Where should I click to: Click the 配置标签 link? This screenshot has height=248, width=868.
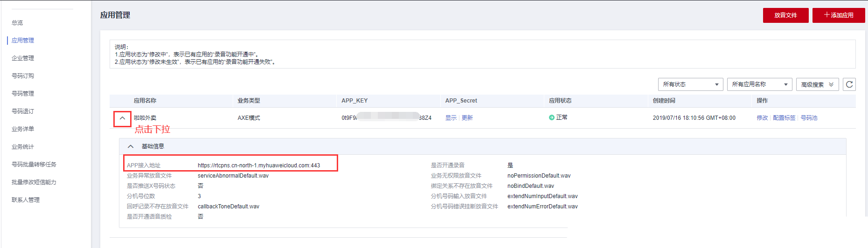pos(784,118)
